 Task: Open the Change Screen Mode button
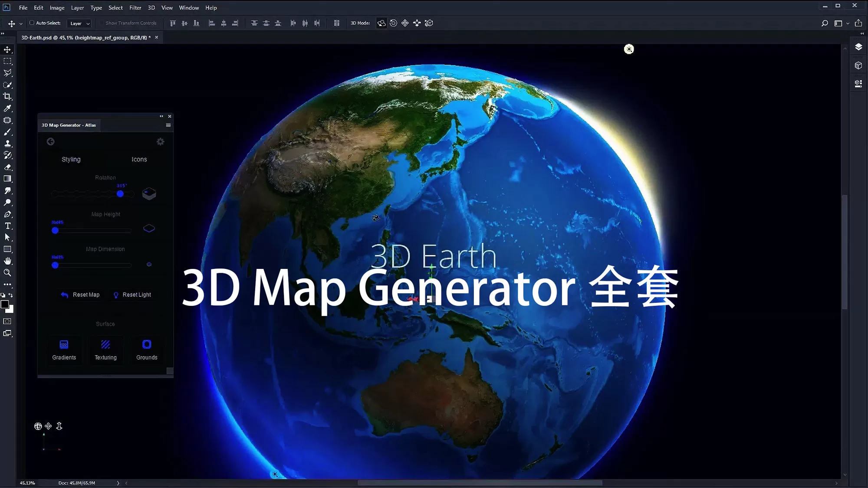tap(7, 333)
